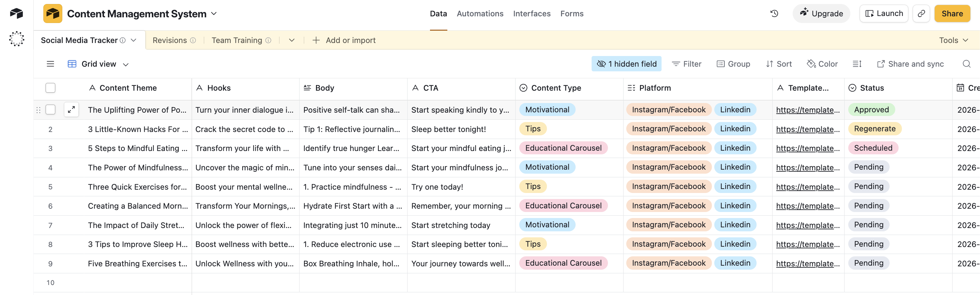This screenshot has width=980, height=295.
Task: Click the Status column header icon
Action: 852,88
